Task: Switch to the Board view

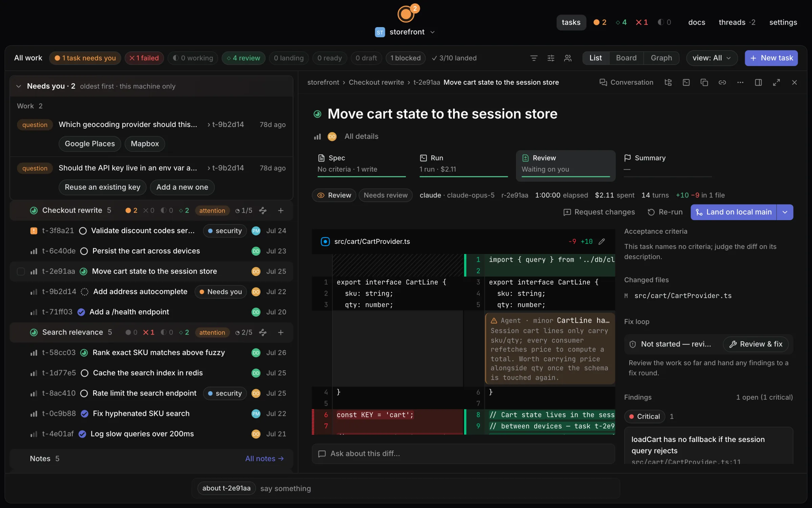Action: pyautogui.click(x=626, y=58)
